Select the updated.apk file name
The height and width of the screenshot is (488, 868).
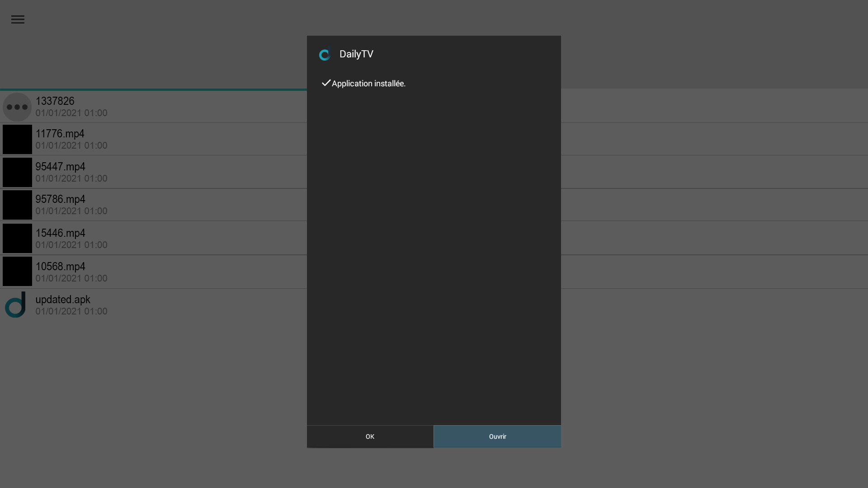(63, 300)
